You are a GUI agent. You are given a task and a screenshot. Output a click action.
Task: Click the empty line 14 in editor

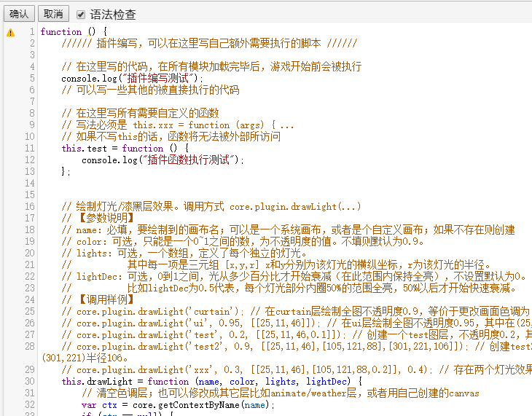pyautogui.click(x=219, y=183)
